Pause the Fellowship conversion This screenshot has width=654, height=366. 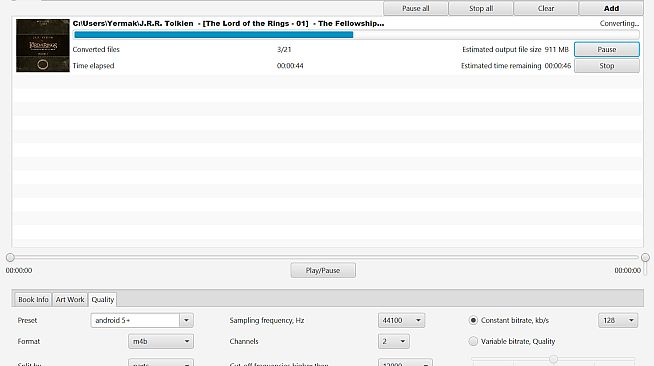click(606, 49)
